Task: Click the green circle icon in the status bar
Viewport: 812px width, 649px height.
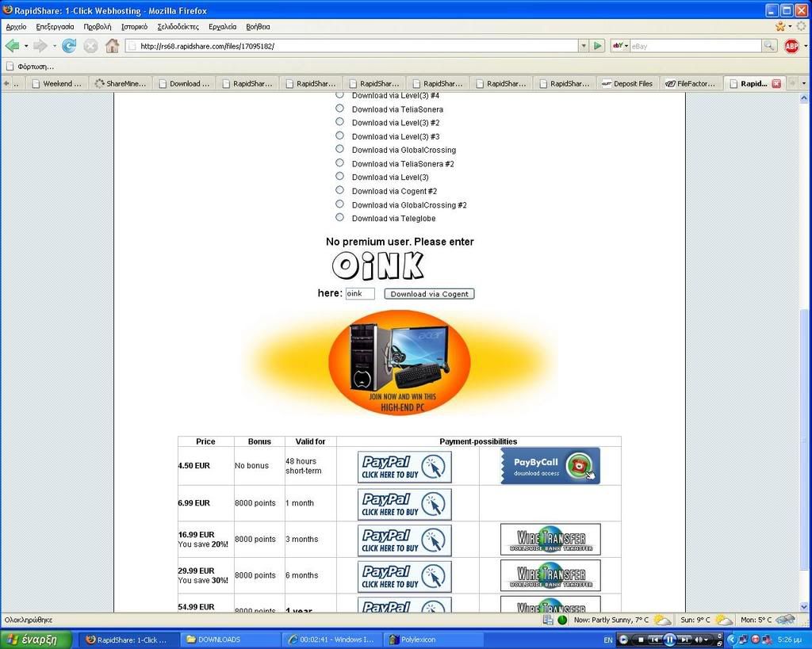Action: click(562, 620)
